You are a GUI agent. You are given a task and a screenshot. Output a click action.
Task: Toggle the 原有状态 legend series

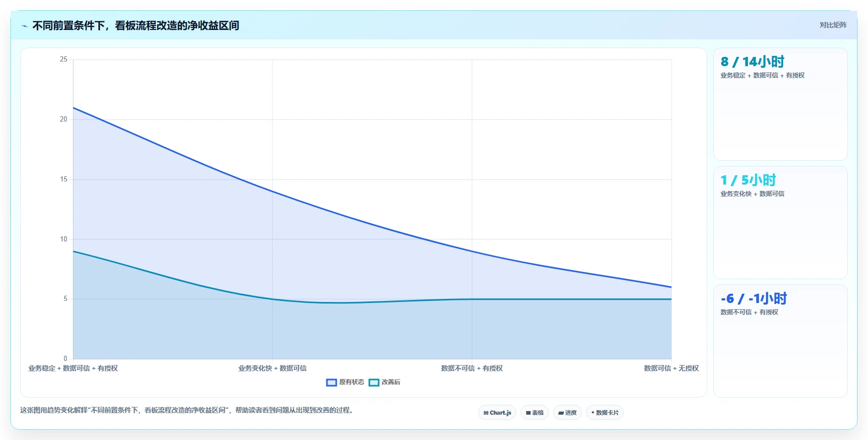[345, 382]
